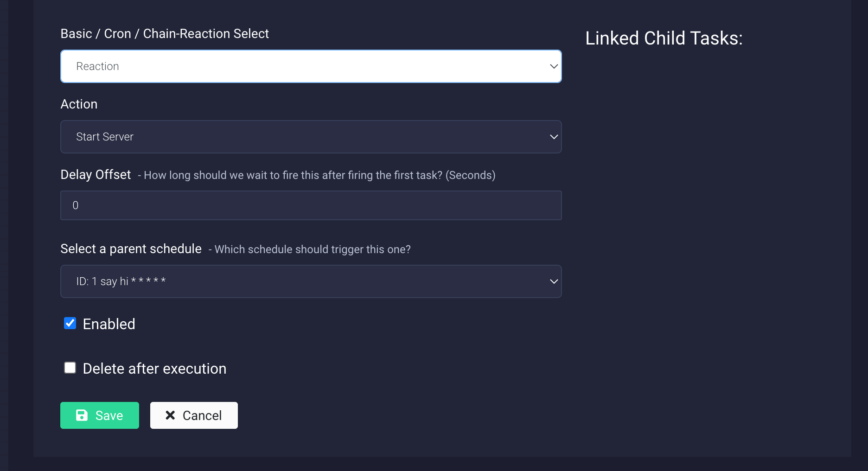Open the parent schedule dropdown
The image size is (868, 471).
[311, 281]
